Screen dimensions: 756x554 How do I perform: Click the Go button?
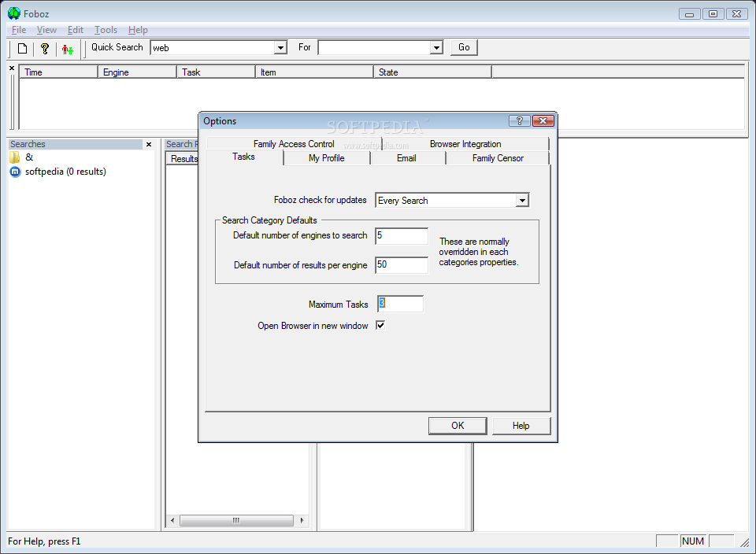pyautogui.click(x=464, y=47)
